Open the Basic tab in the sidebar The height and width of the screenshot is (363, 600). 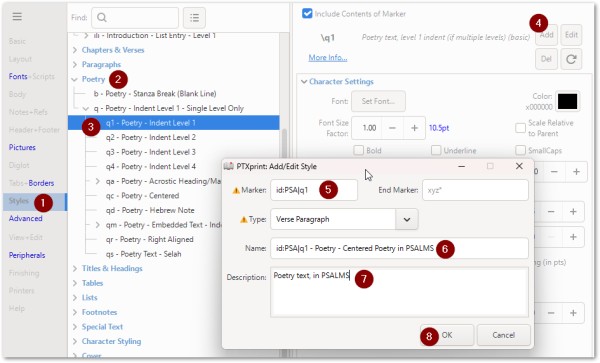17,41
